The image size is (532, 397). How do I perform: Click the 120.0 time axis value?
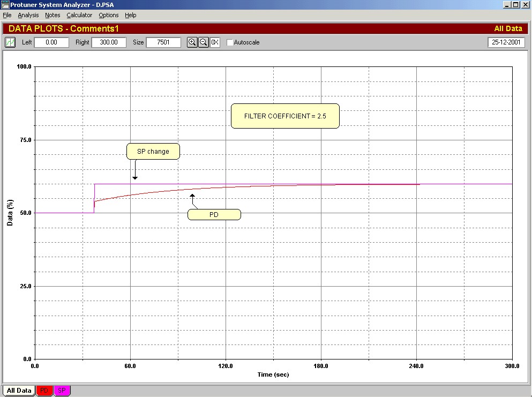226,366
